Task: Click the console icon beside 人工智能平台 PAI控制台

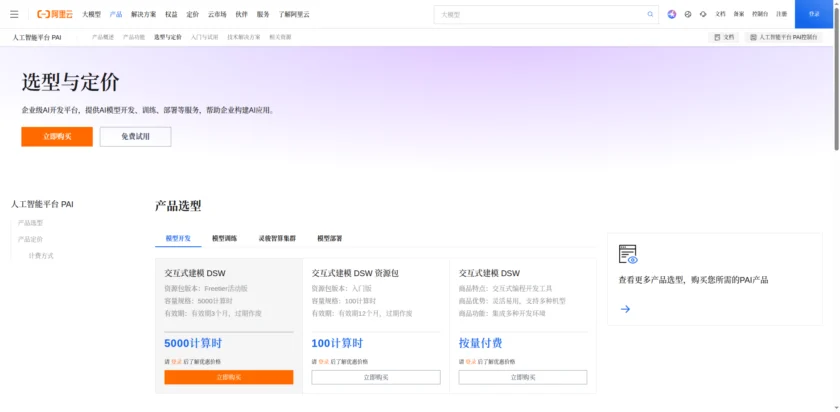Action: [x=753, y=38]
